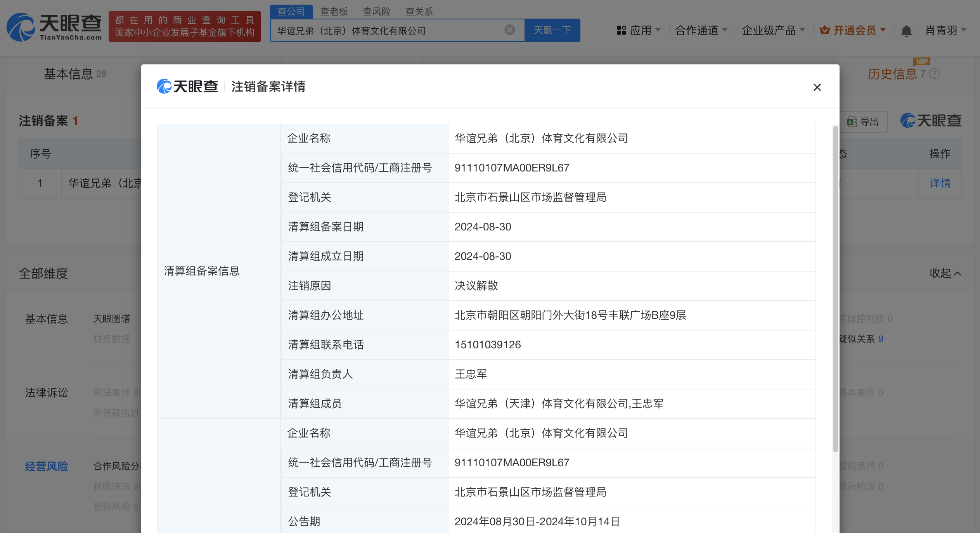Click the dialog vertical scrollbar
The image size is (980, 533).
point(835,289)
